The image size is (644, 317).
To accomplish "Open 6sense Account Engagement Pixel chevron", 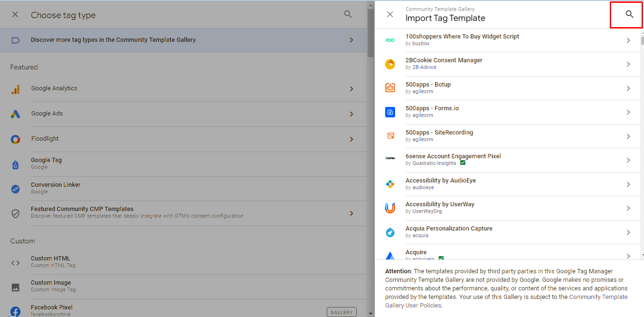I will pos(628,160).
